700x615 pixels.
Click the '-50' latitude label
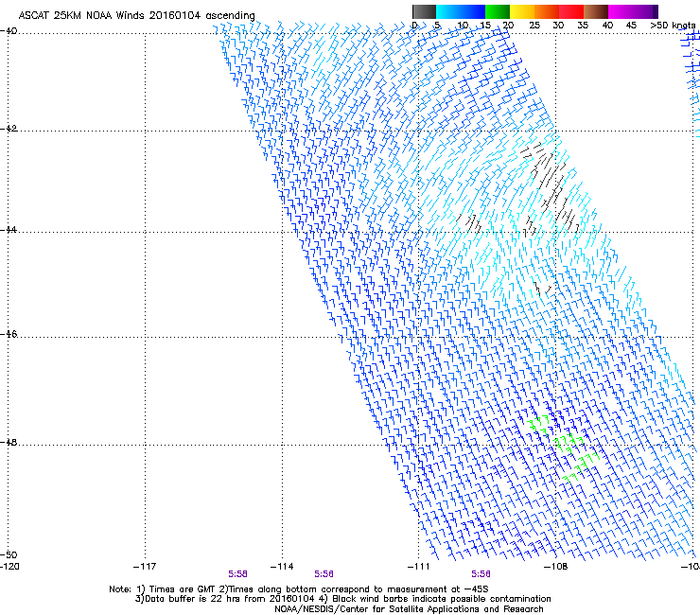coord(9,554)
